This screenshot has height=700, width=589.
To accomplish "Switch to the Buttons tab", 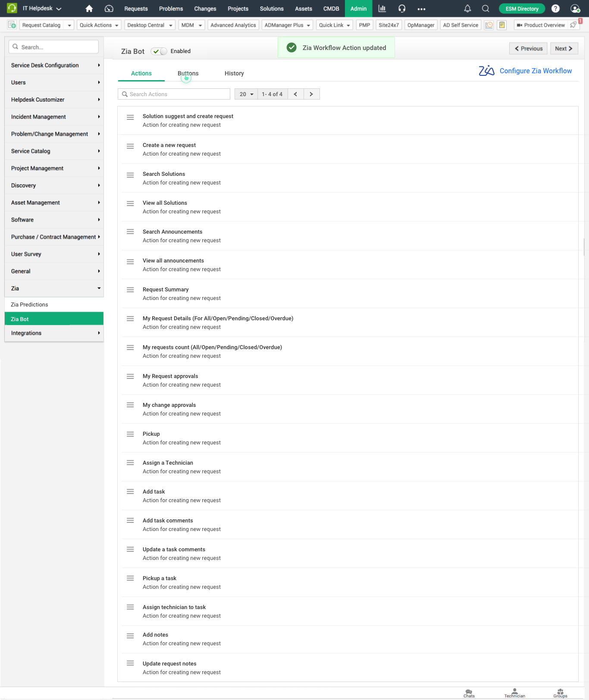I will [188, 73].
